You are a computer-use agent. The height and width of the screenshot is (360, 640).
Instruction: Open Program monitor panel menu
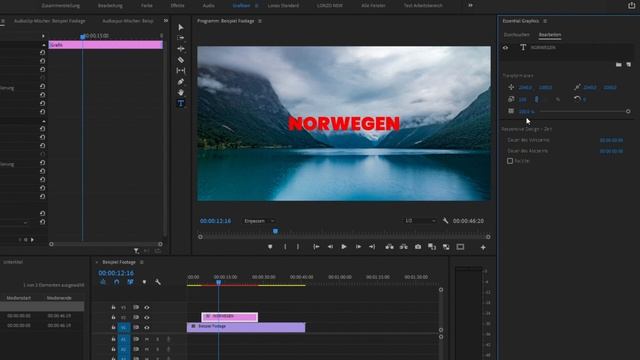tap(260, 21)
